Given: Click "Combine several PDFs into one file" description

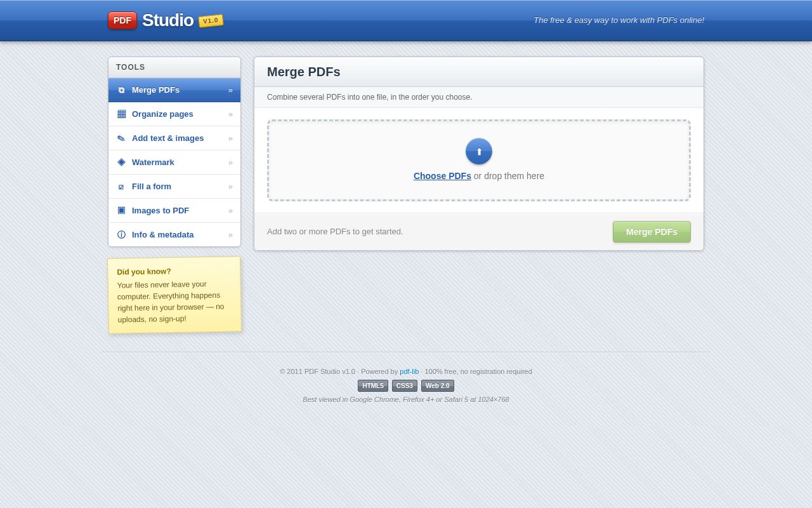Looking at the screenshot, I should coord(370,97).
